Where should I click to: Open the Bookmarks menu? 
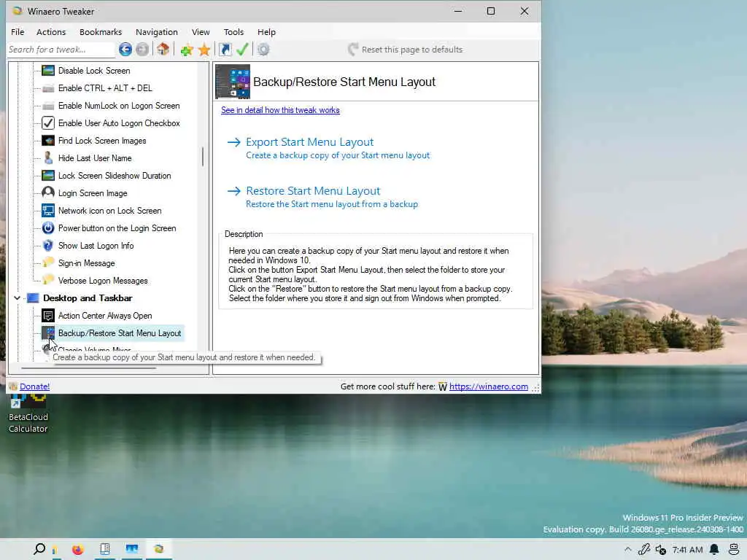pos(101,32)
